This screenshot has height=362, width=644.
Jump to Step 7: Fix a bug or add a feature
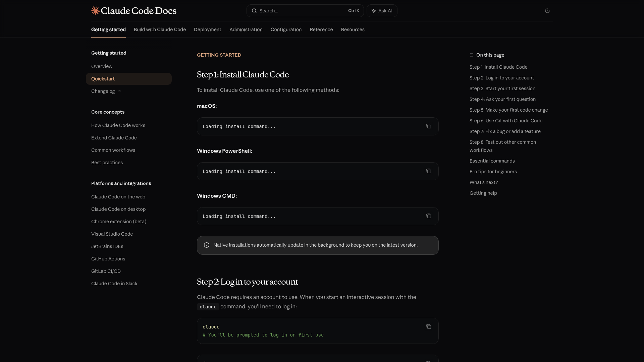pos(505,131)
